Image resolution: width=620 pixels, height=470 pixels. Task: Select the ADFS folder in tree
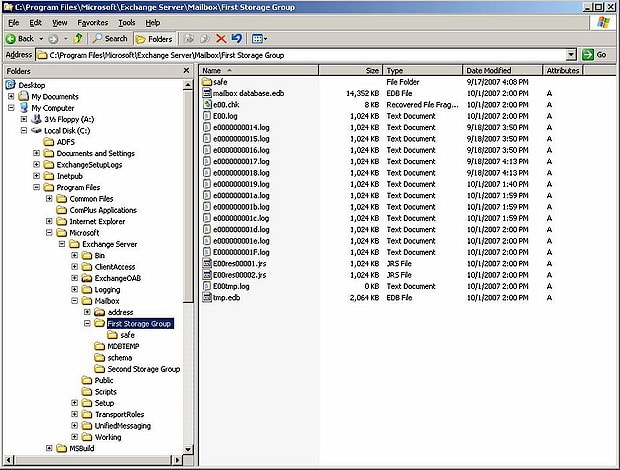point(59,142)
